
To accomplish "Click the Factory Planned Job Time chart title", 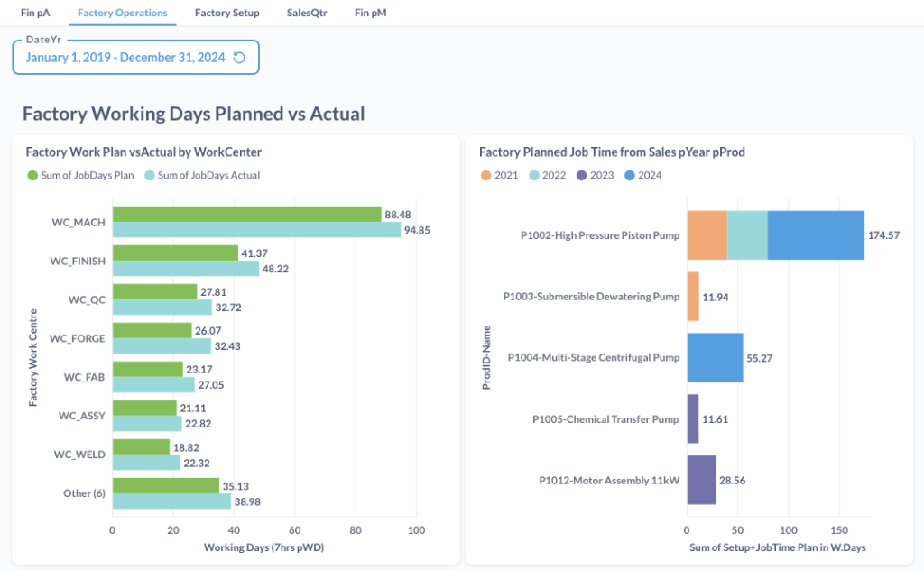I will click(x=611, y=152).
